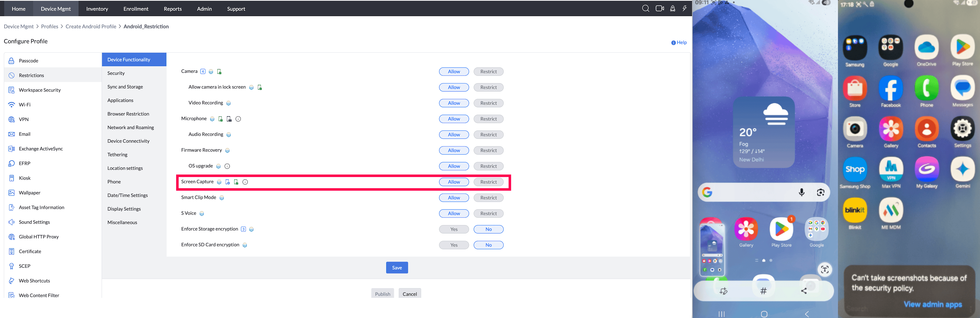980x318 pixels.
Task: Click the info icon beside Screen Capture
Action: tap(245, 182)
